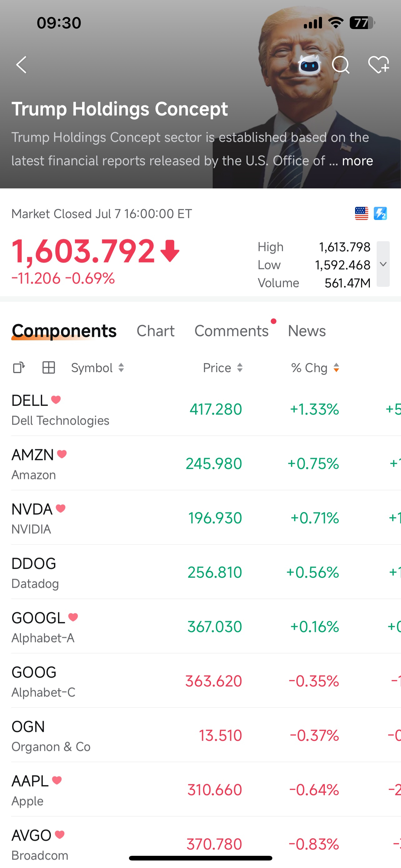Tap the US flag market icon
Viewport: 401px width, 868px height.
click(x=362, y=214)
